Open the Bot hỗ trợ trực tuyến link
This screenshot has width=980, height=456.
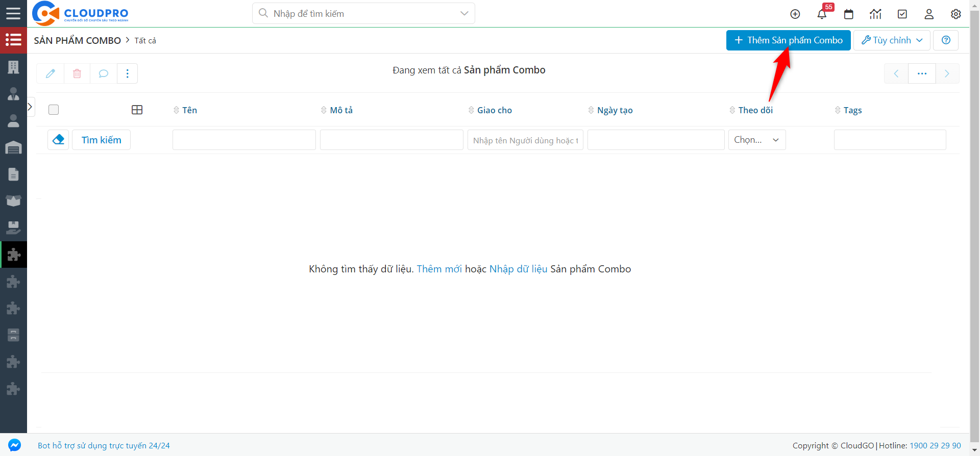coord(104,445)
